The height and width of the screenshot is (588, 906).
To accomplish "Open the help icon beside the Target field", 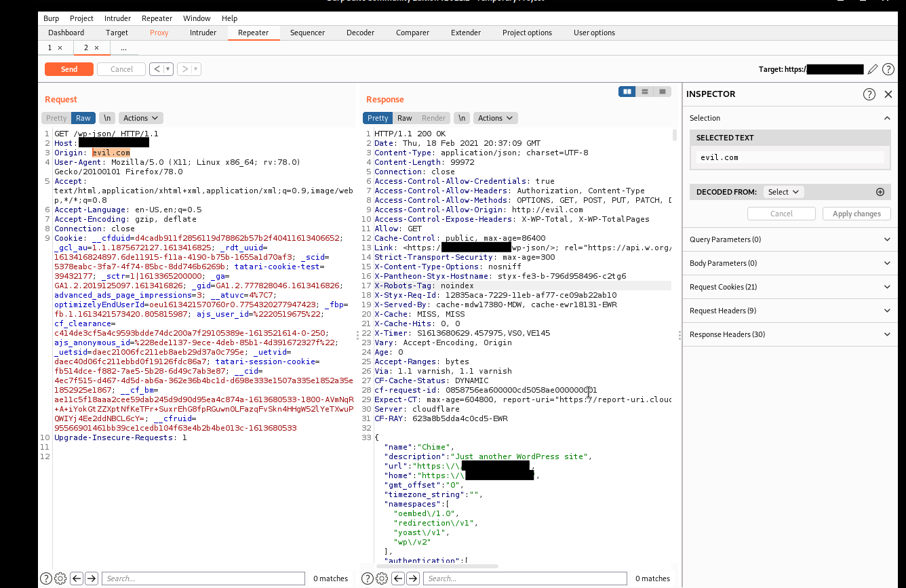I will [x=888, y=68].
